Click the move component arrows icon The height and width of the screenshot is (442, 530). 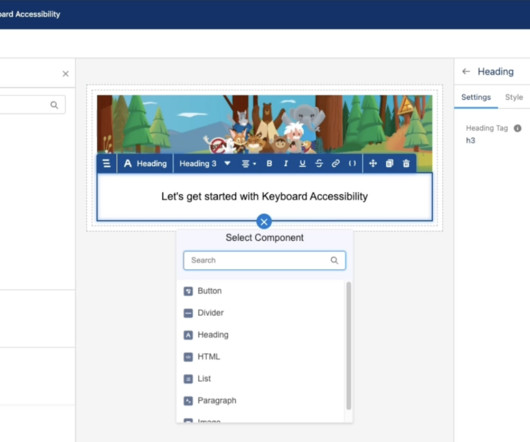tap(373, 164)
